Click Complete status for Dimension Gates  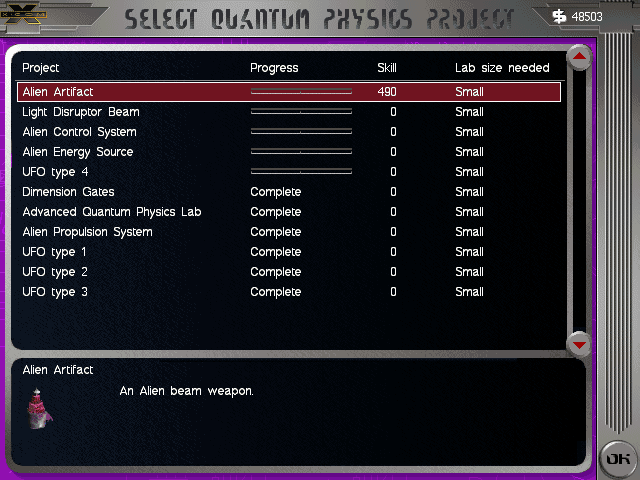(x=276, y=192)
